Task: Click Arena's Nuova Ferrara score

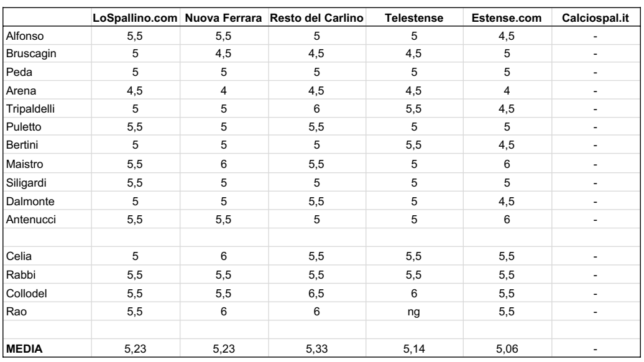Action: click(223, 90)
